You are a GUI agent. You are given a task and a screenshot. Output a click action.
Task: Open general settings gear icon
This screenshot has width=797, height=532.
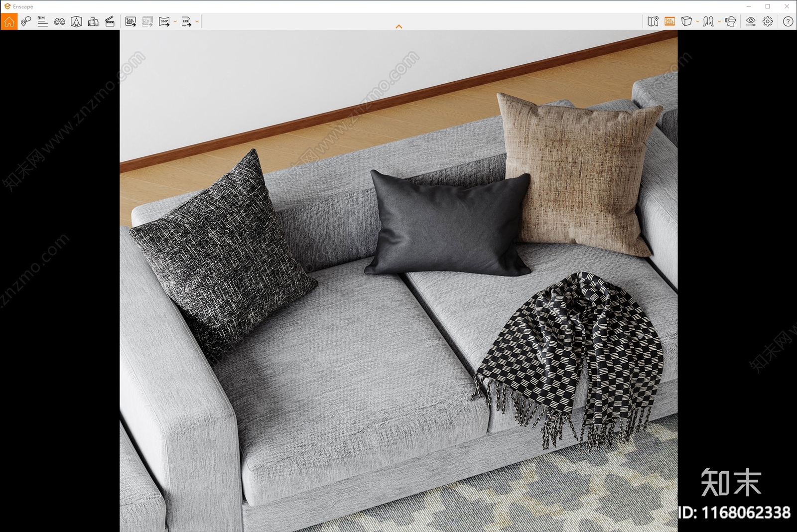[768, 21]
